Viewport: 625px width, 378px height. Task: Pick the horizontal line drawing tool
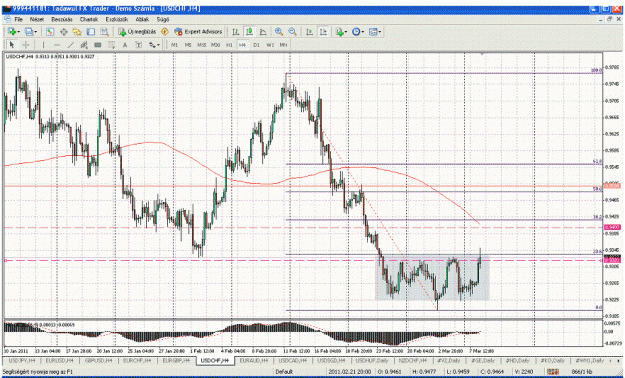(x=57, y=45)
